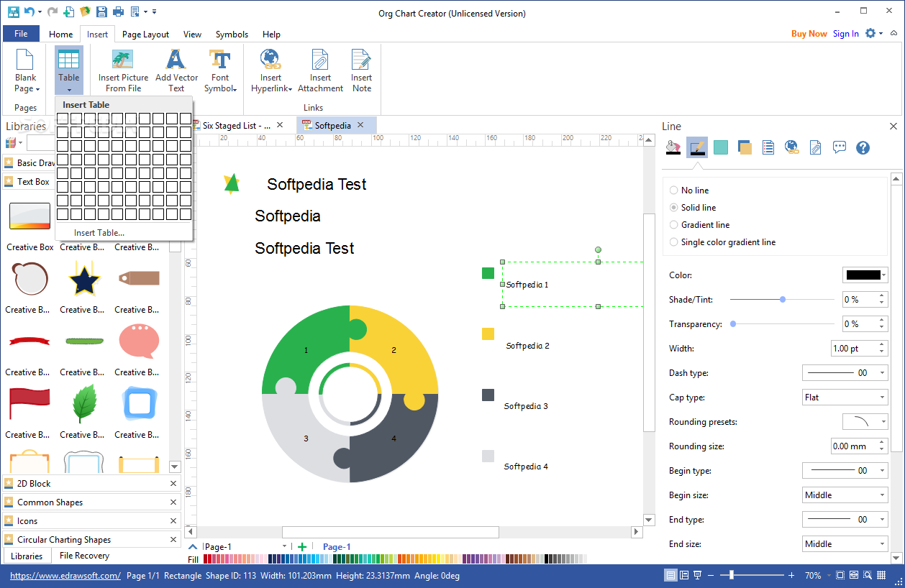This screenshot has width=905, height=588.
Task: Click the Sign In link
Action: (x=846, y=34)
